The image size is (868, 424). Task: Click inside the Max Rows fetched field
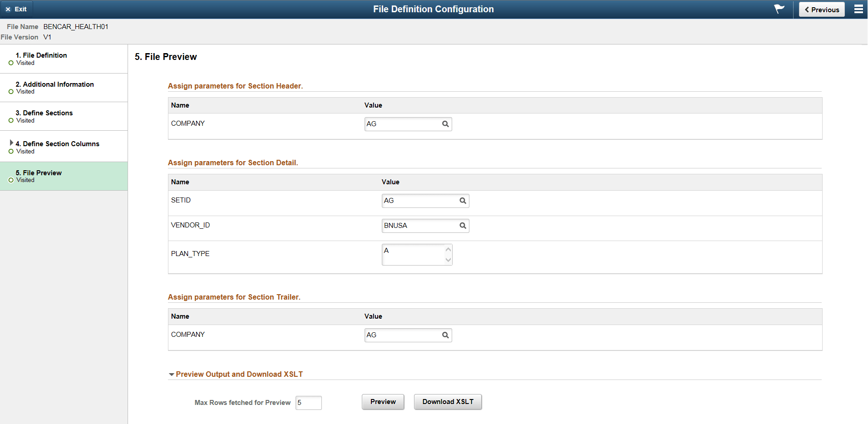(308, 403)
